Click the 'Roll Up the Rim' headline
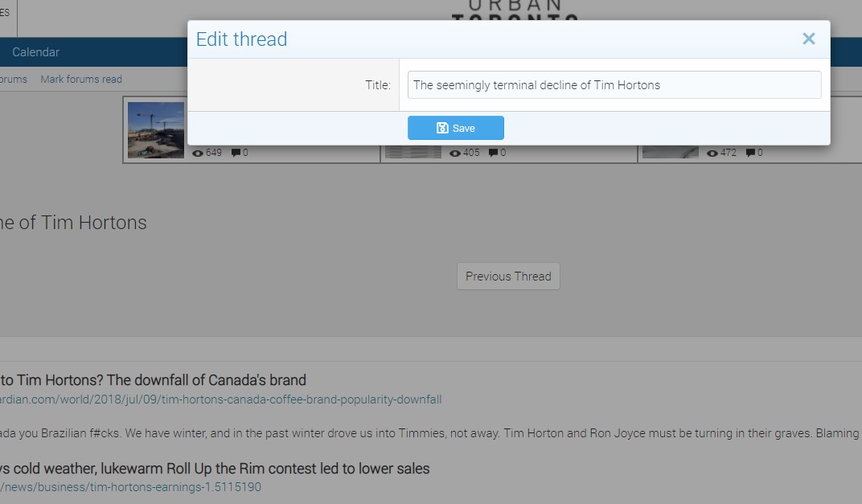Image resolution: width=862 pixels, height=504 pixels. coord(215,468)
